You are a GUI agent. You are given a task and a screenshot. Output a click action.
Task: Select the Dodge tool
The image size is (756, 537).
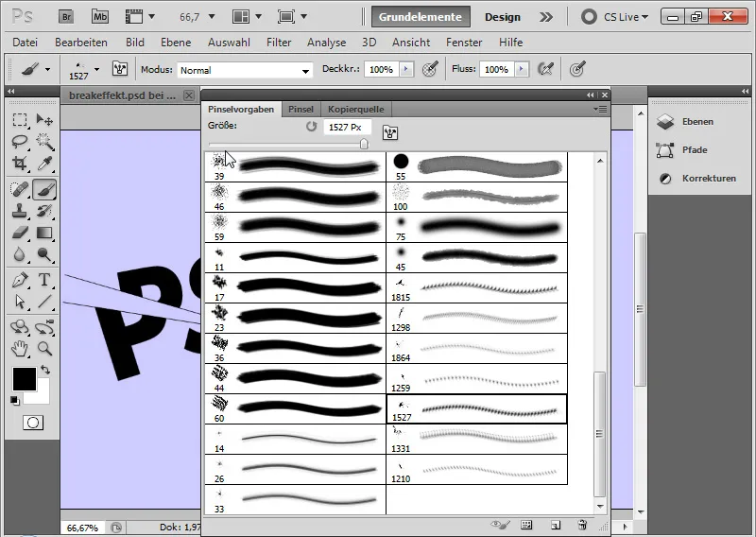(44, 254)
